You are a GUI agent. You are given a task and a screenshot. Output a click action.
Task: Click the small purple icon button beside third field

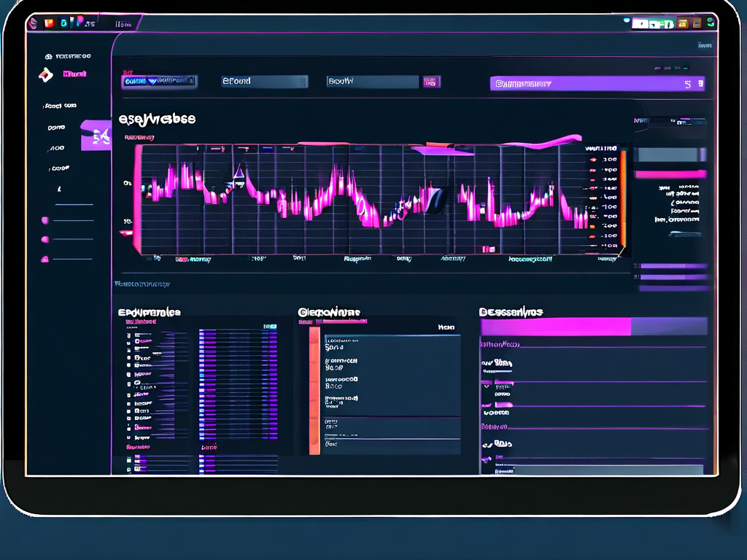(x=430, y=82)
